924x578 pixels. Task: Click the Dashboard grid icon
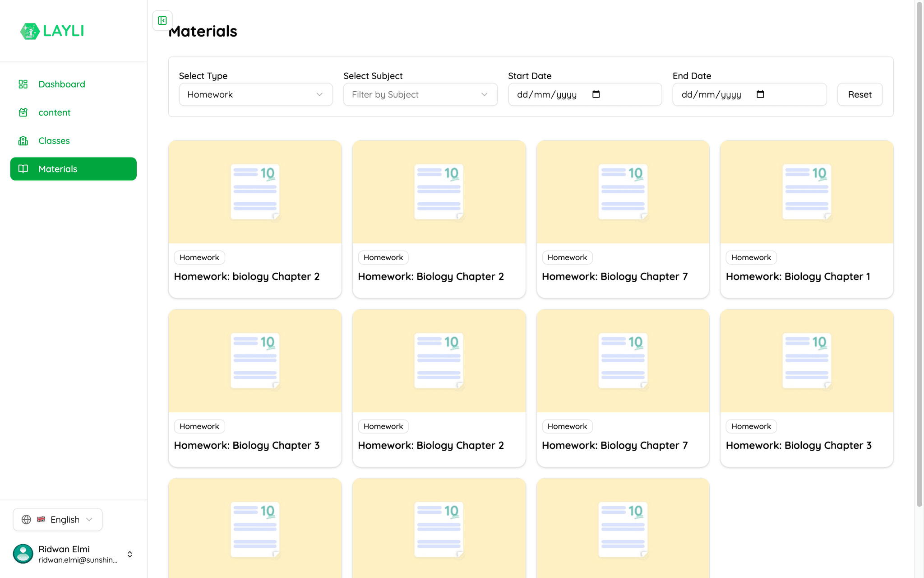23,84
